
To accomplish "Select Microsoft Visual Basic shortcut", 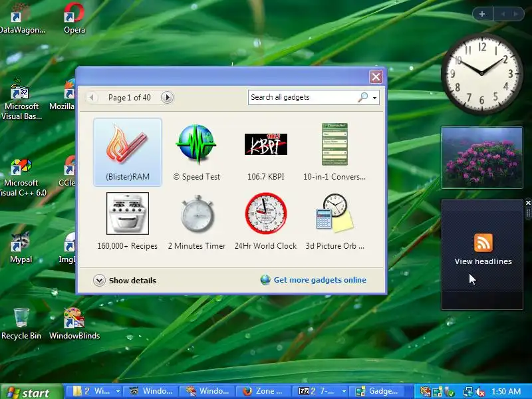I will (x=21, y=100).
